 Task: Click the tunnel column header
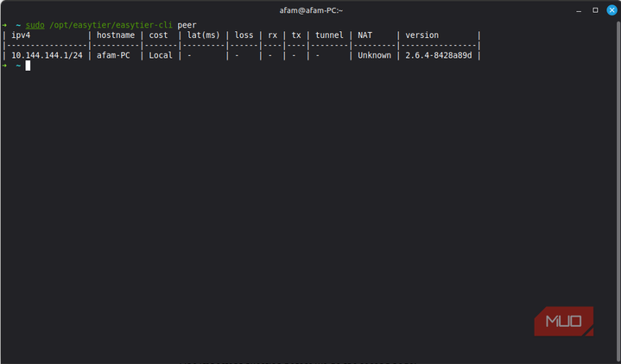click(330, 35)
